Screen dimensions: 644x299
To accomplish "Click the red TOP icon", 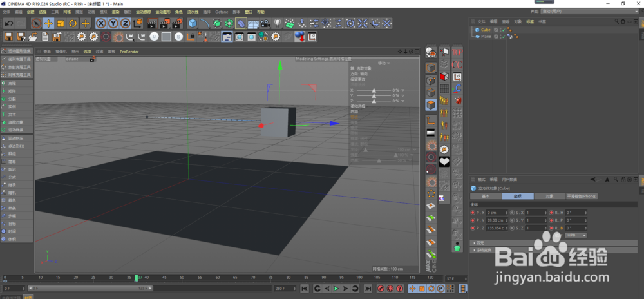I will (x=457, y=52).
